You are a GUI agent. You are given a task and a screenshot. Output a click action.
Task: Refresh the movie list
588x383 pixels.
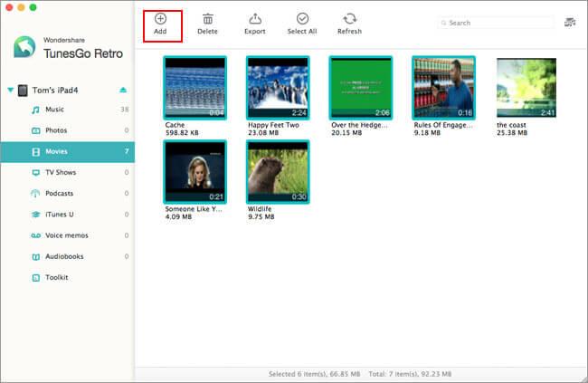pyautogui.click(x=349, y=24)
